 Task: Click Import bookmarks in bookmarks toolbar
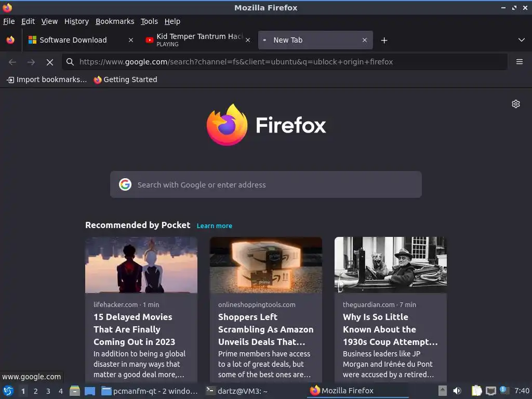47,79
